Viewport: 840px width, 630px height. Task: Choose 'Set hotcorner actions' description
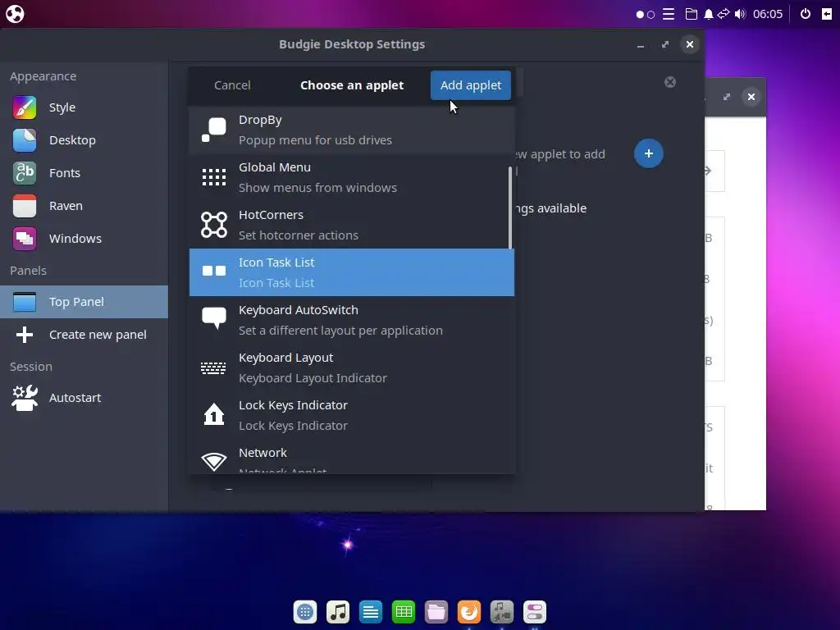pyautogui.click(x=299, y=235)
